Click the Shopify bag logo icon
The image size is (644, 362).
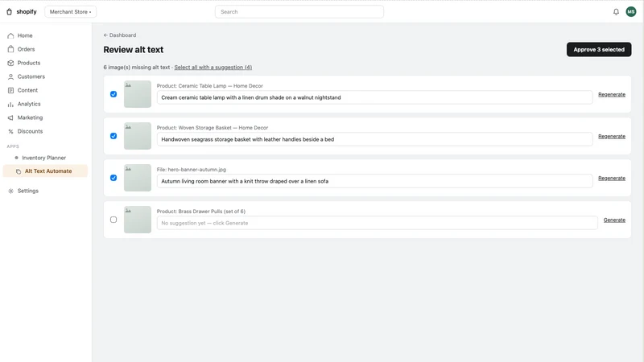9,11
